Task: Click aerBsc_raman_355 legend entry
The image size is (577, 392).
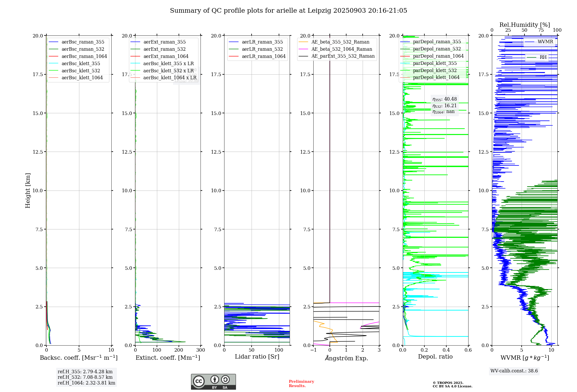Action: [x=83, y=42]
